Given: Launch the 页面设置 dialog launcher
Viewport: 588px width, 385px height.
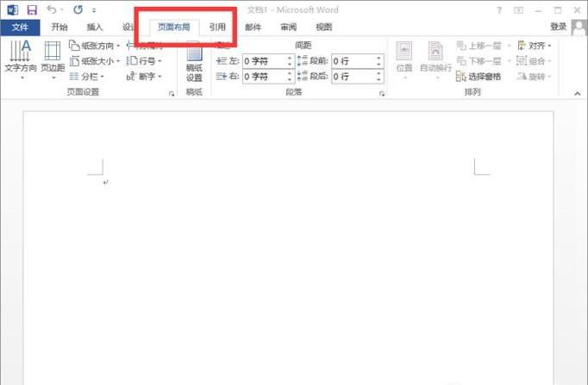Looking at the screenshot, I should [x=172, y=94].
